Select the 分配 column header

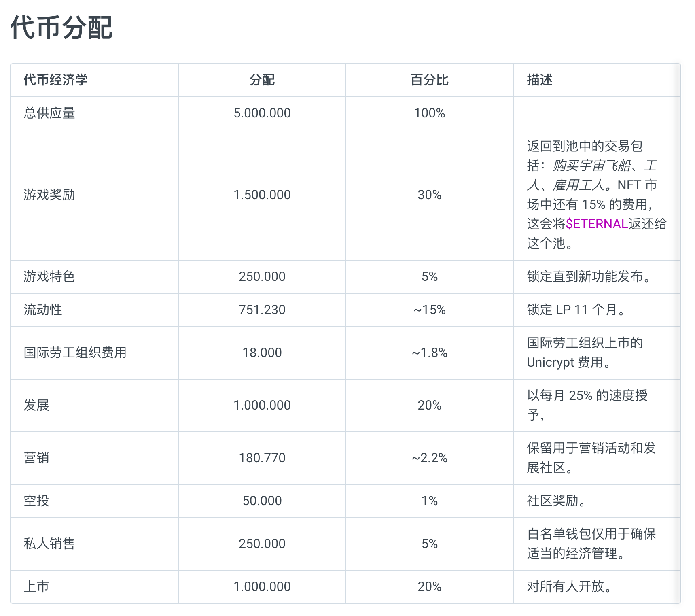pyautogui.click(x=262, y=80)
